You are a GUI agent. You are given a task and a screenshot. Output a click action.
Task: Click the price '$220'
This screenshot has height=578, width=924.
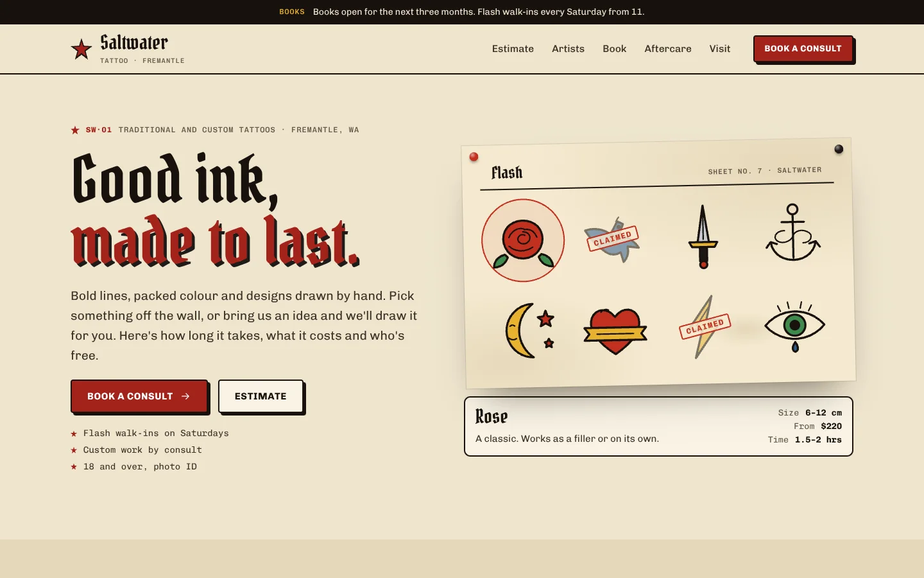coord(832,426)
